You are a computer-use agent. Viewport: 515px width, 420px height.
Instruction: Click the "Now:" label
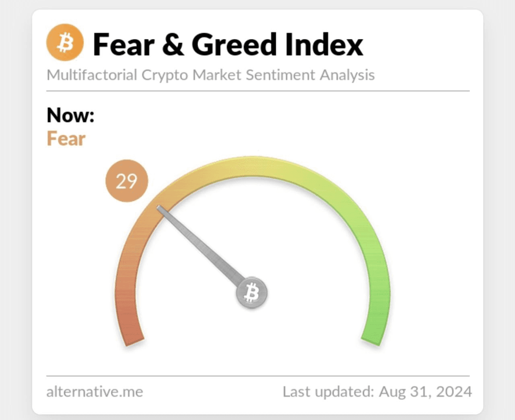70,115
